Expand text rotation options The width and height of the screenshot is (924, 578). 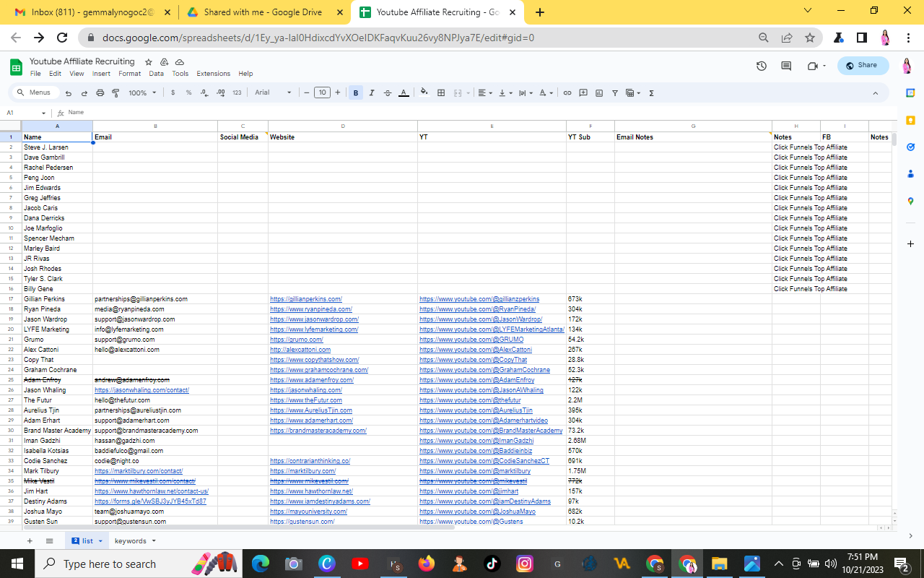coord(546,92)
